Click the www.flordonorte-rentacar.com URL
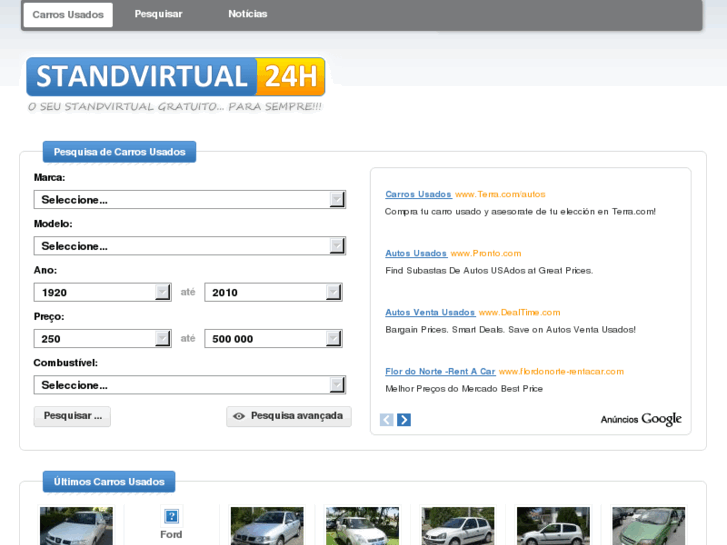 click(x=561, y=371)
